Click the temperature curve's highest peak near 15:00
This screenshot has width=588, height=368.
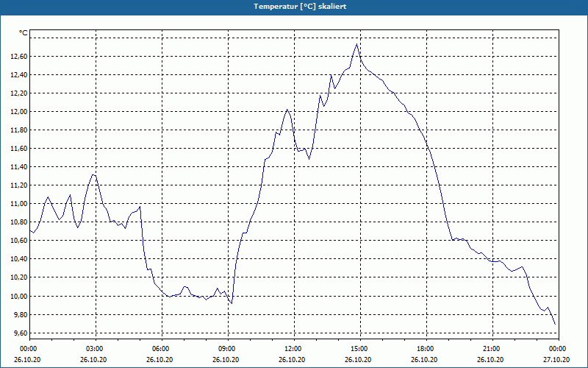356,44
